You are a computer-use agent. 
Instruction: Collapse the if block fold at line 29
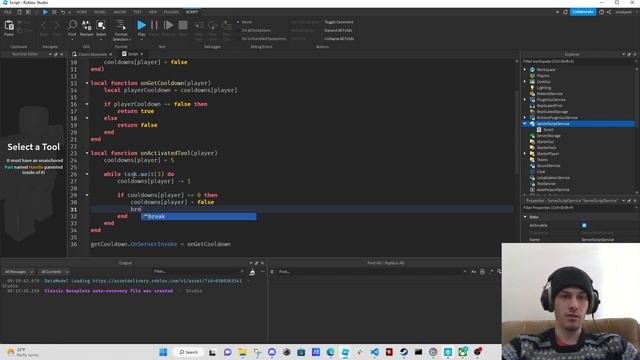[x=87, y=195]
